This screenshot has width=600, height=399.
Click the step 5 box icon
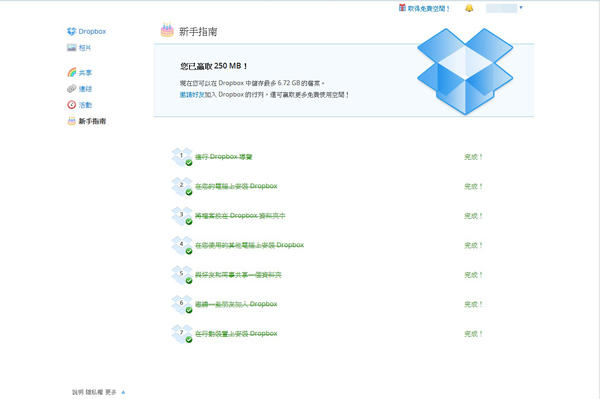(182, 275)
